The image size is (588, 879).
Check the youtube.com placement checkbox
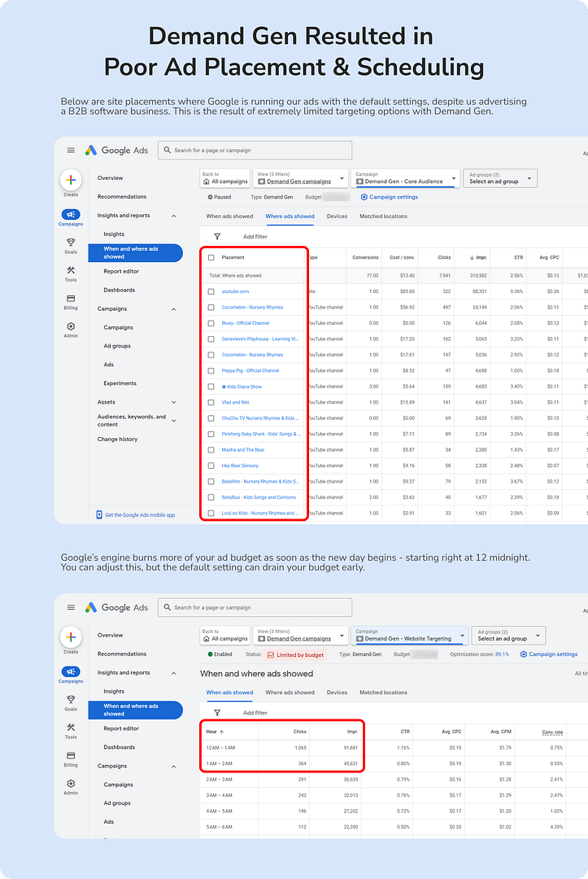(211, 291)
